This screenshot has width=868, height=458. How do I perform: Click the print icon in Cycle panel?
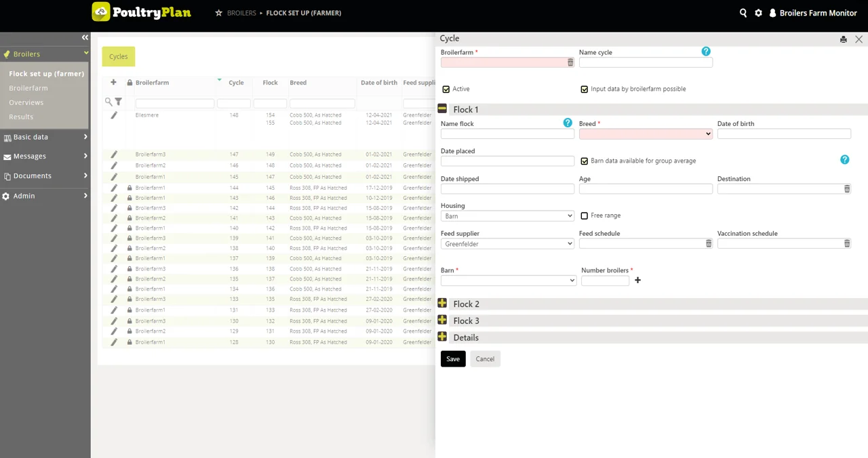point(843,39)
